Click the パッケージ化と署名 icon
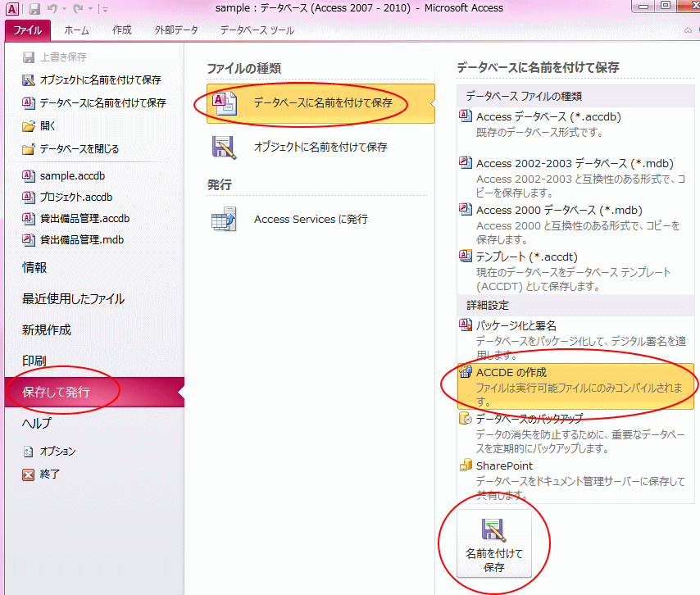This screenshot has width=700, height=595. (x=466, y=325)
